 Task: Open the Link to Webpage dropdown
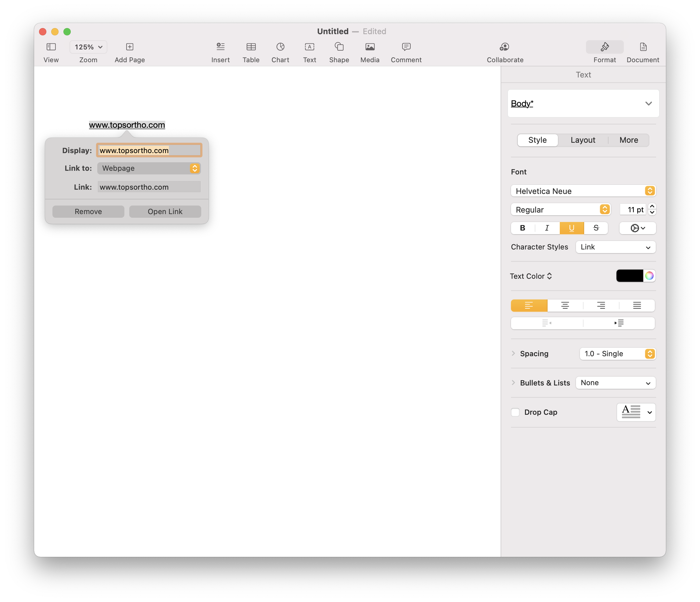coord(149,168)
